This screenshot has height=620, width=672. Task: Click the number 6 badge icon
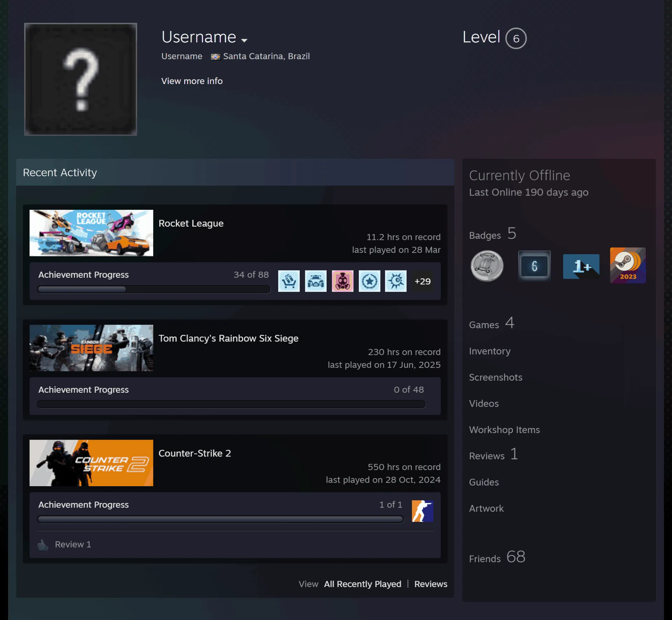[x=534, y=266]
